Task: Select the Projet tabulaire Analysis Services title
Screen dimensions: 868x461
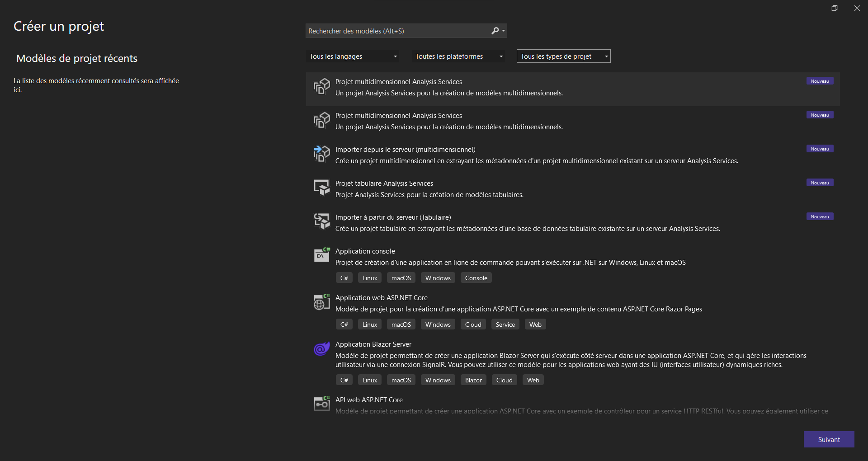Action: [384, 183]
